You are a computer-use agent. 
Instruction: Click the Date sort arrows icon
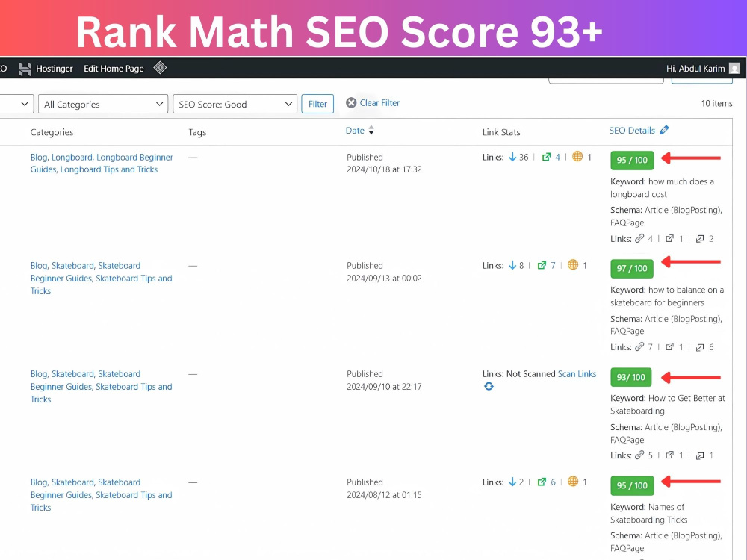point(371,131)
